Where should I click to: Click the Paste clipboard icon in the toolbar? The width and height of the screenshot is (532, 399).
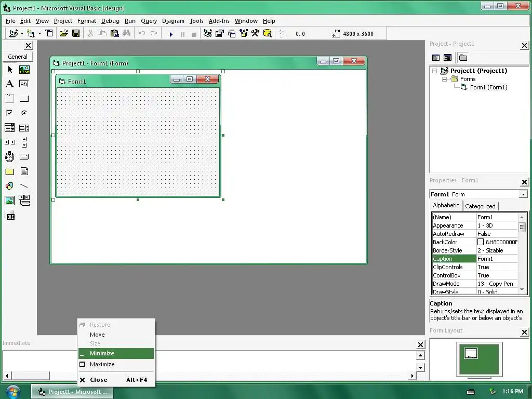click(115, 33)
